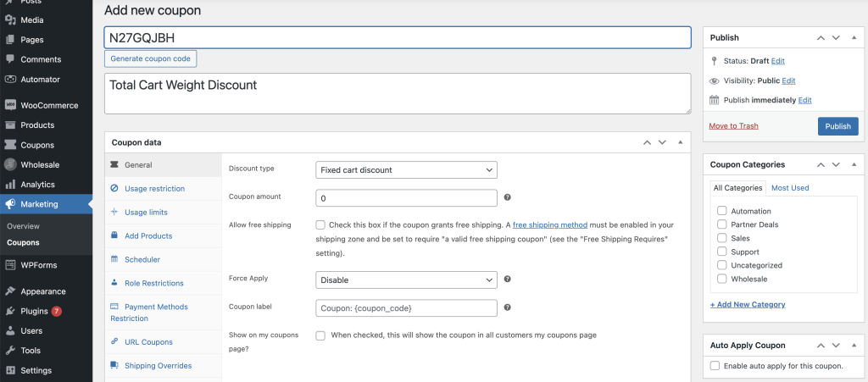The height and width of the screenshot is (382, 868).
Task: Check the Uncategorized category box
Action: [x=722, y=265]
